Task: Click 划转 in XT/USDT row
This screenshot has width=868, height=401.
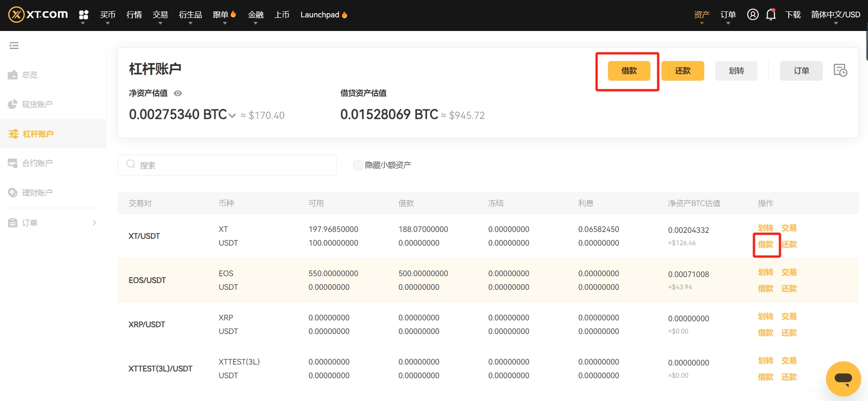Action: point(765,228)
